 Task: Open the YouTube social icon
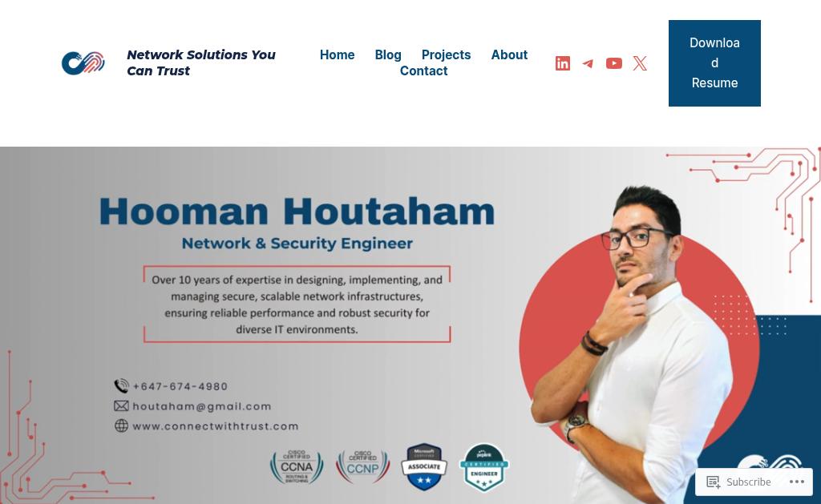pyautogui.click(x=613, y=63)
